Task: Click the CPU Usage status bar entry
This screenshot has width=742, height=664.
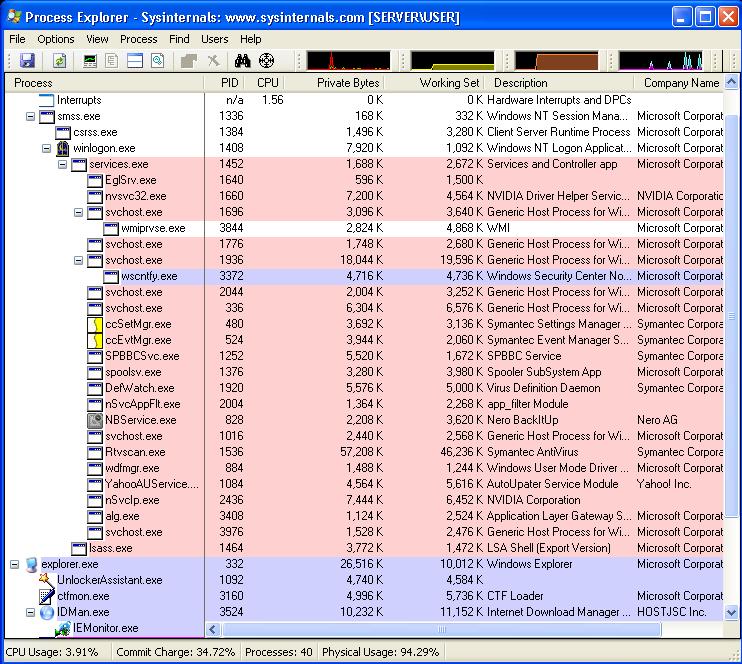Action: pos(52,652)
